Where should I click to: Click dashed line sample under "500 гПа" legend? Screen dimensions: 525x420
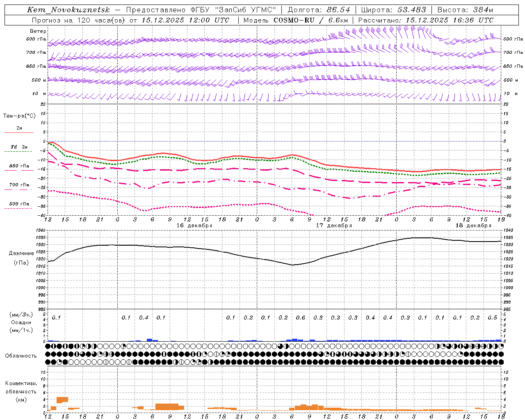click(18, 209)
